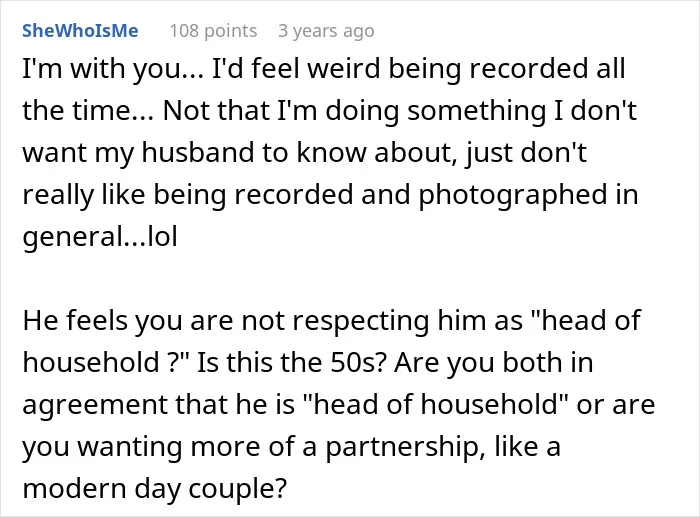Screen dimensions: 700x517
Task: Click the line starting "really like being recorded"
Action: pyautogui.click(x=330, y=195)
